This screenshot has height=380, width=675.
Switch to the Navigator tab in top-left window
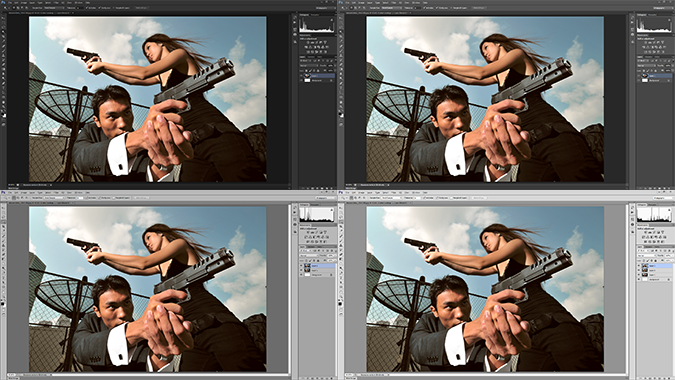coord(315,15)
